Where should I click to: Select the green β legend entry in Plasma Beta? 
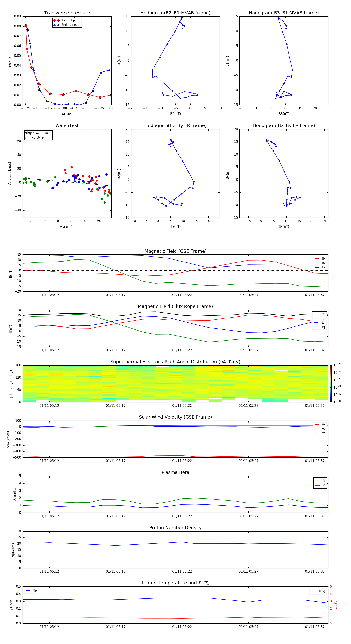click(320, 485)
